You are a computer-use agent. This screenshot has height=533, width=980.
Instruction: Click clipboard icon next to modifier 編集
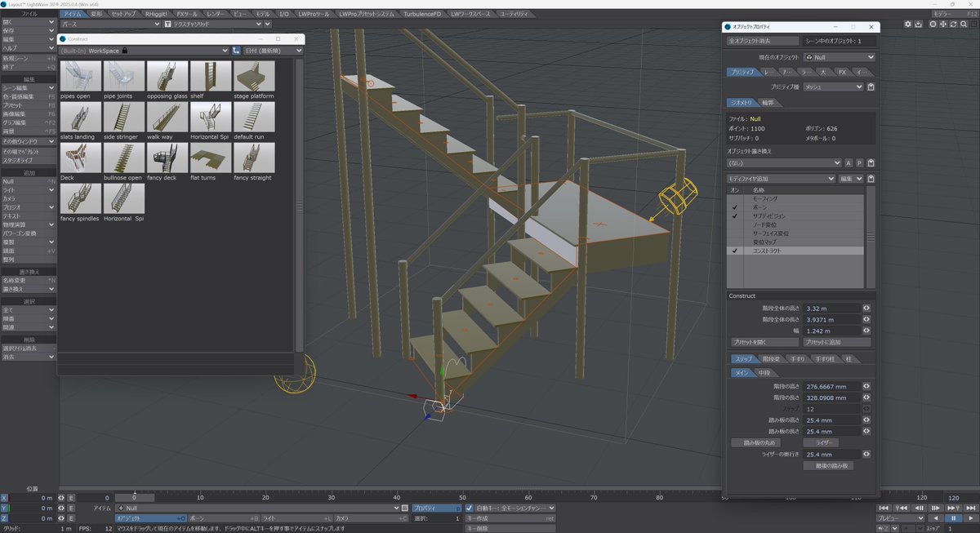tap(871, 178)
